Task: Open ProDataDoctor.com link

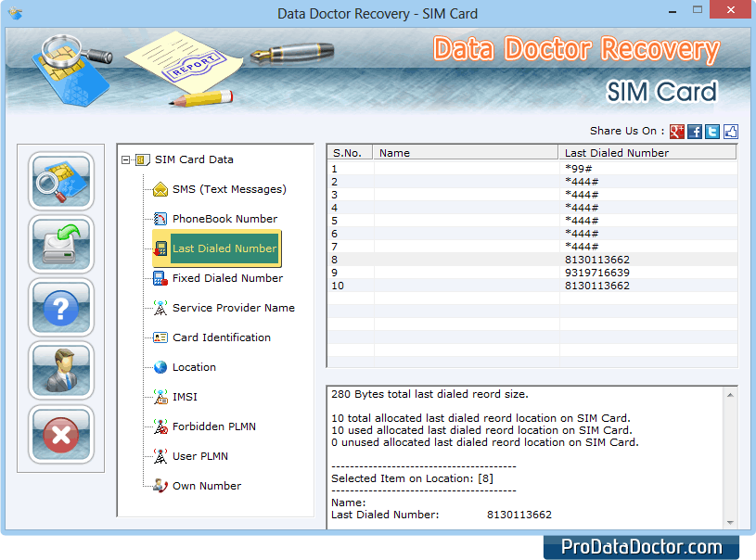Action: click(641, 547)
